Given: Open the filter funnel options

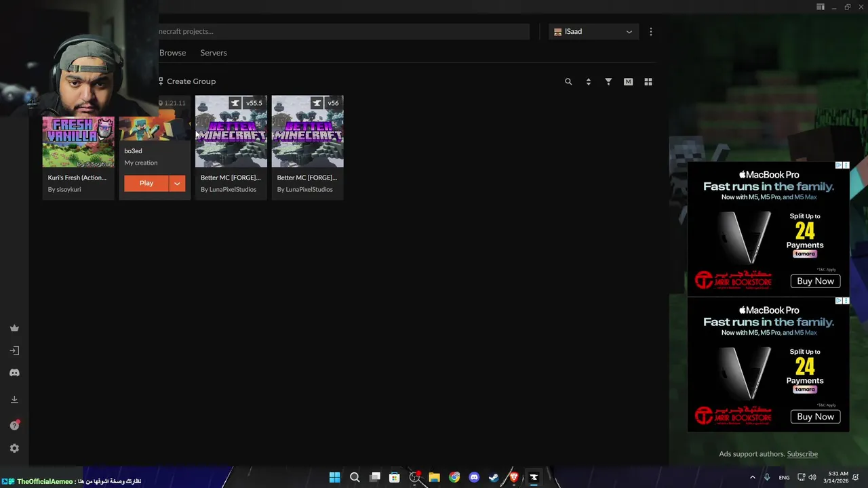Looking at the screenshot, I should coord(608,81).
